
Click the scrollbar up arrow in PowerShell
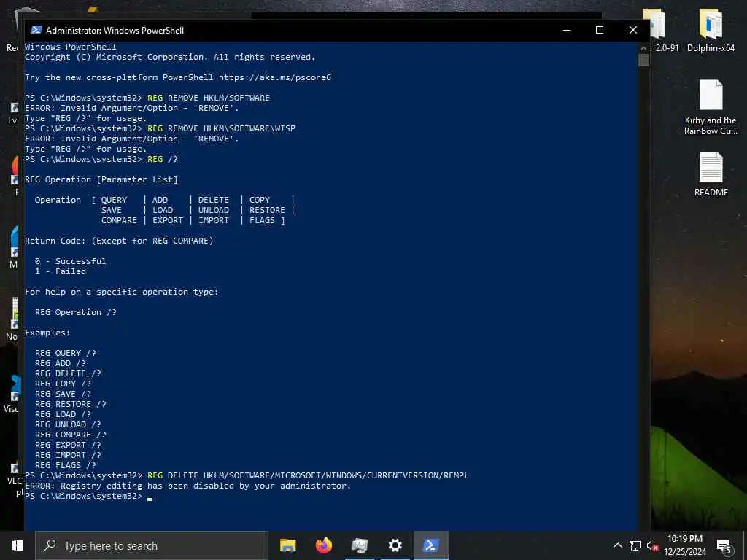643,47
